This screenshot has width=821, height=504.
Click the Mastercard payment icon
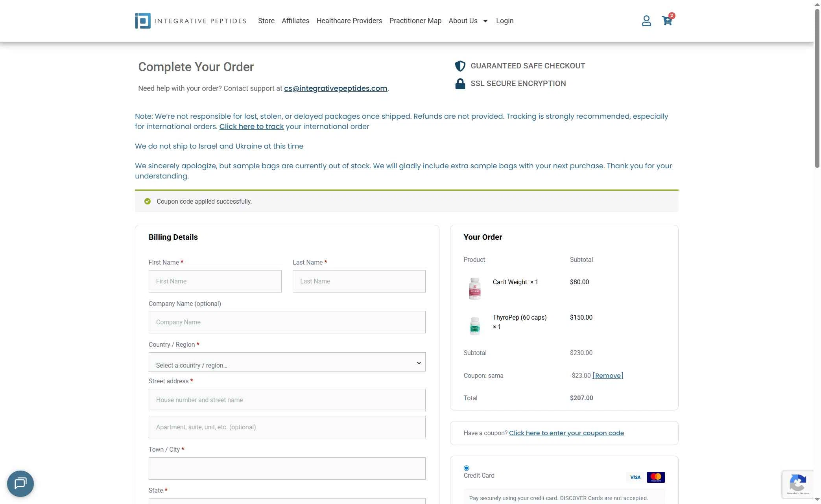656,477
